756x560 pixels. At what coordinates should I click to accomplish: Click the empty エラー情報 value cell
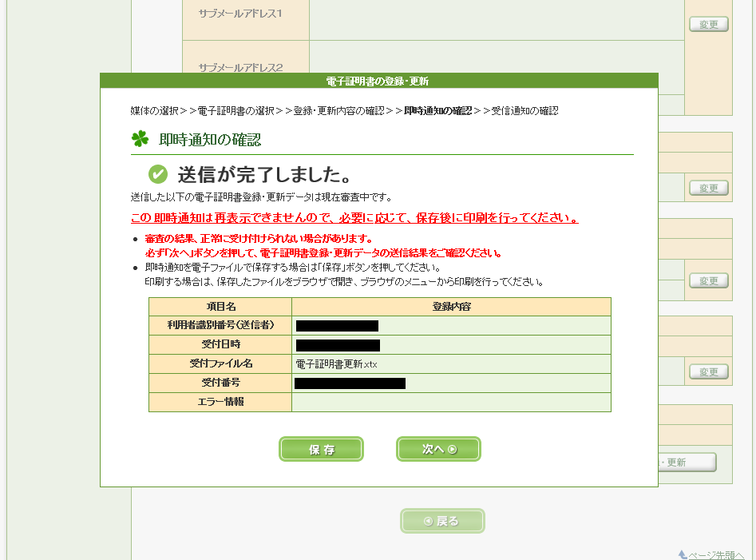451,402
